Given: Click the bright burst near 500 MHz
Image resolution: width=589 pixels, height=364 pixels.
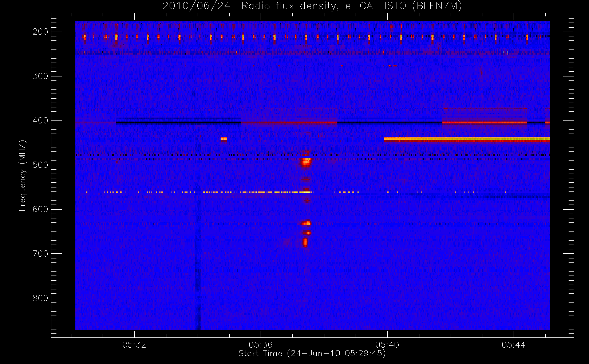Looking at the screenshot, I should pyautogui.click(x=306, y=162).
